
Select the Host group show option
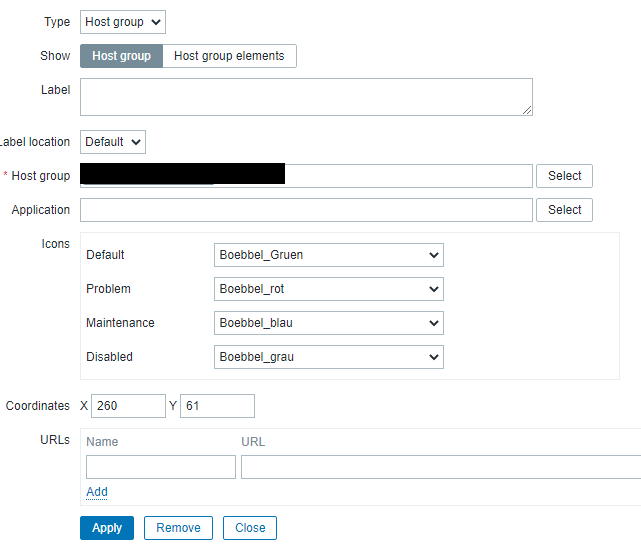point(121,56)
